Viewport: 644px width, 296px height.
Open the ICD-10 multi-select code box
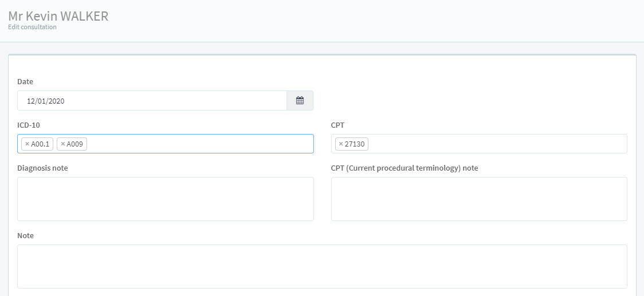[x=201, y=144]
